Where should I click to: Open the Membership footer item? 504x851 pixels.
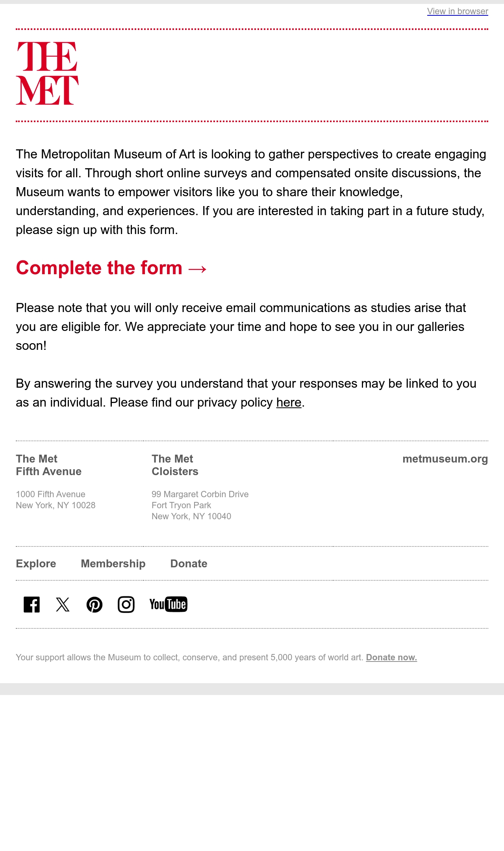113,563
